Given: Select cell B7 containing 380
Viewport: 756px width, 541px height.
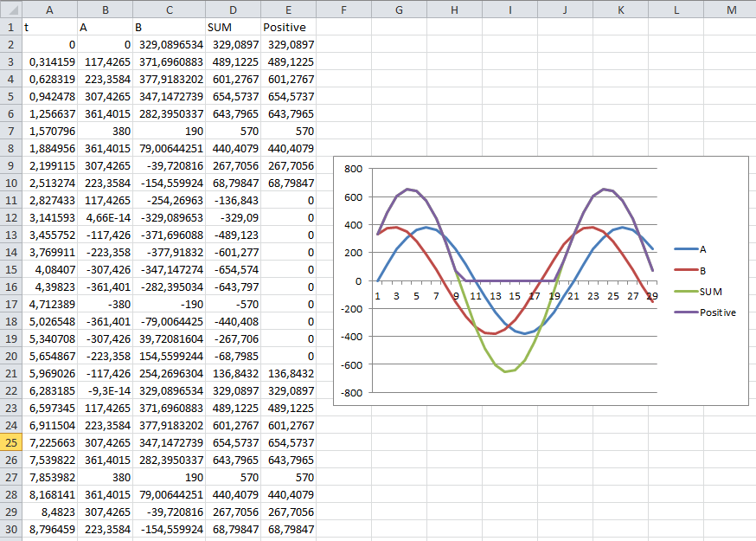Looking at the screenshot, I should [106, 132].
